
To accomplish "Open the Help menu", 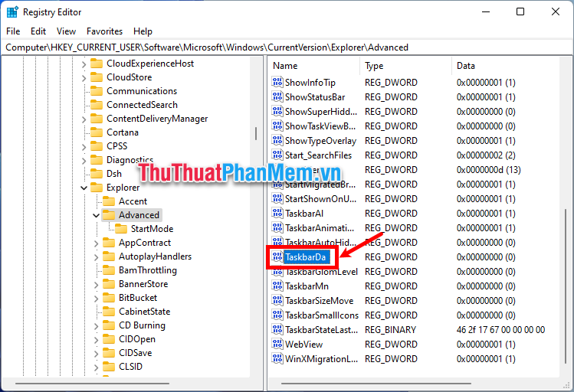I will [x=143, y=31].
